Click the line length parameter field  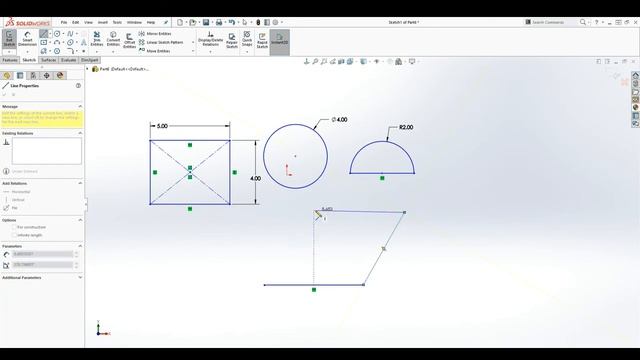pyautogui.click(x=42, y=254)
